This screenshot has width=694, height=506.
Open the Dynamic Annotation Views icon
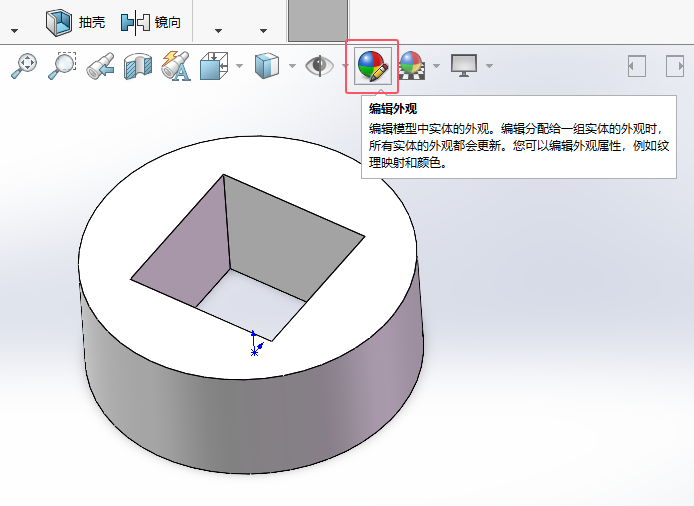[x=176, y=66]
